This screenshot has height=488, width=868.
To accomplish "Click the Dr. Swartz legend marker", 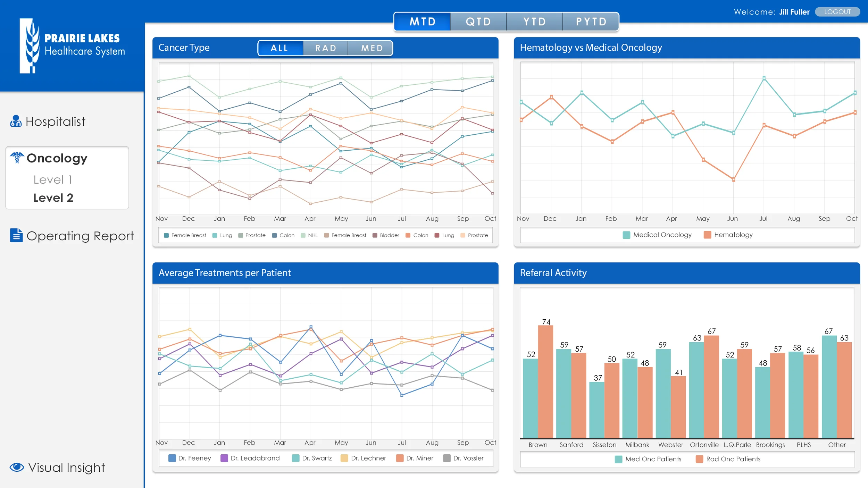I will [x=295, y=458].
